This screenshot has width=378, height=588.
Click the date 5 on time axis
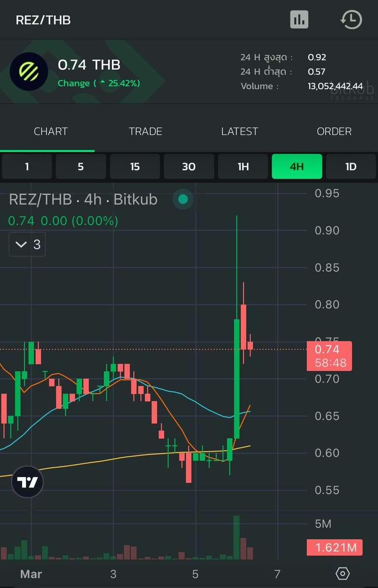coord(195,573)
